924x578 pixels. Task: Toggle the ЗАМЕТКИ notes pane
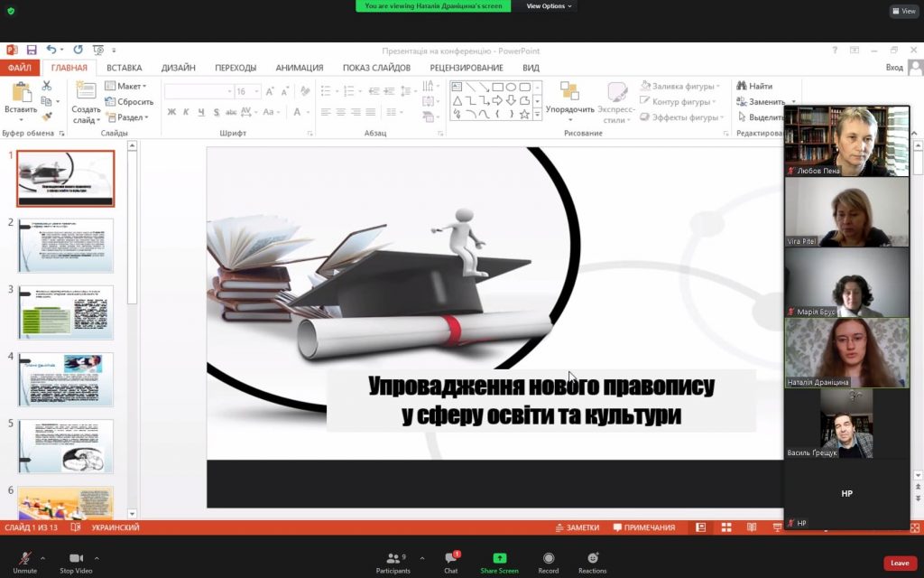[577, 527]
